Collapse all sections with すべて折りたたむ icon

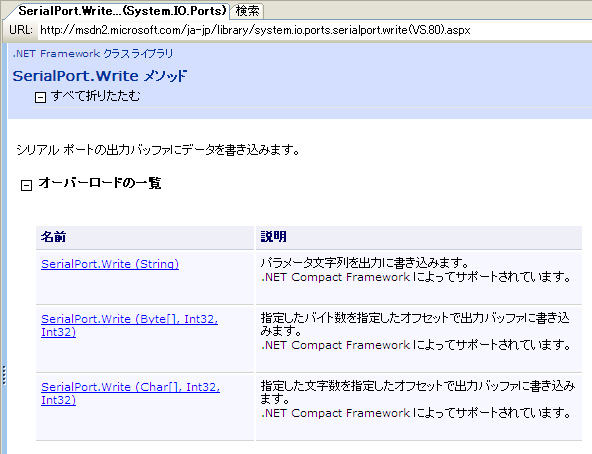point(40,97)
